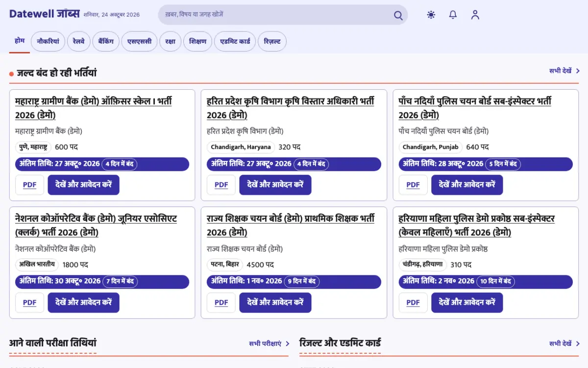The width and height of the screenshot is (588, 368).
Task: Click the search magnifier icon
Action: pos(398,15)
